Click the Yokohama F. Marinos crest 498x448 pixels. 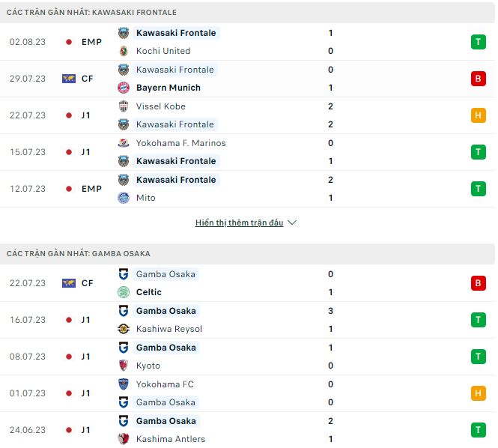pos(124,143)
